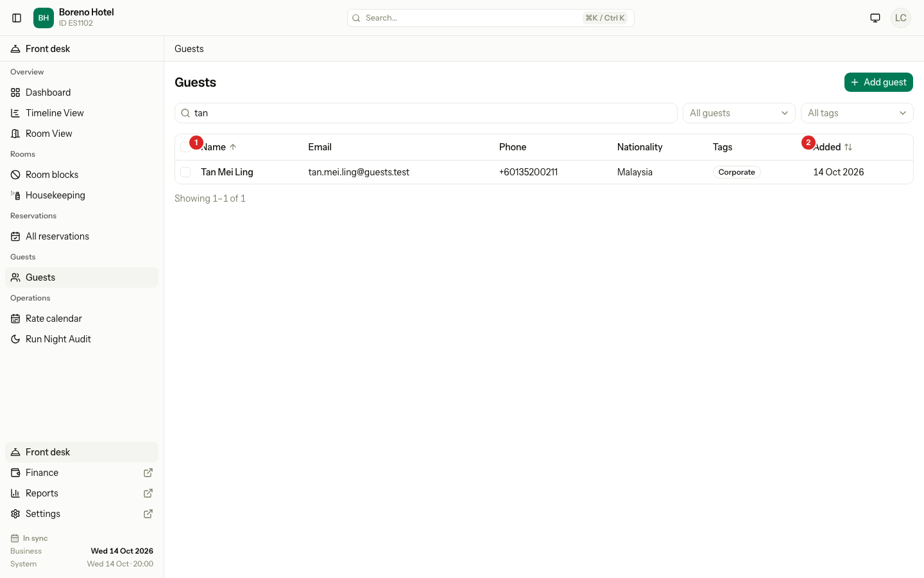Click the global Search bar at top

tap(491, 18)
